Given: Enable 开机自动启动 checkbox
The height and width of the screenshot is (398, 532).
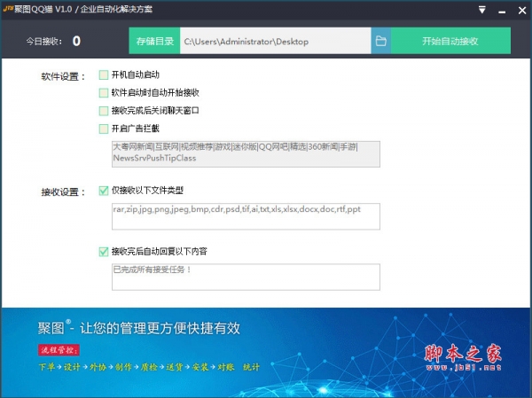Looking at the screenshot, I should tap(105, 75).
